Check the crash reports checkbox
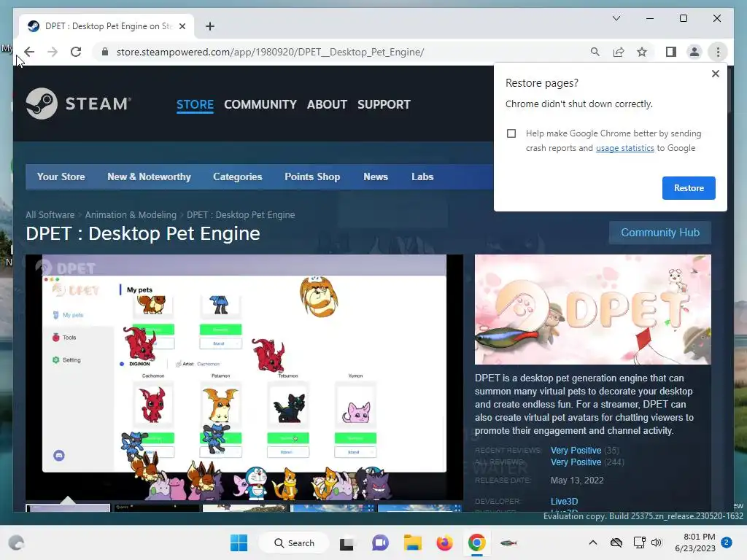The height and width of the screenshot is (560, 747). [511, 133]
